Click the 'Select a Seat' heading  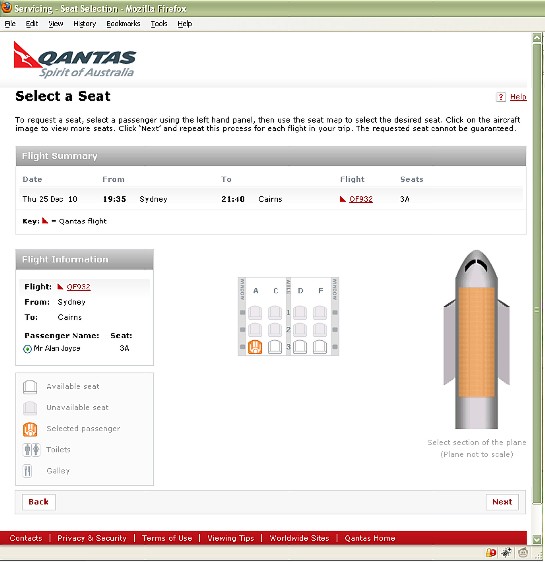click(x=63, y=96)
